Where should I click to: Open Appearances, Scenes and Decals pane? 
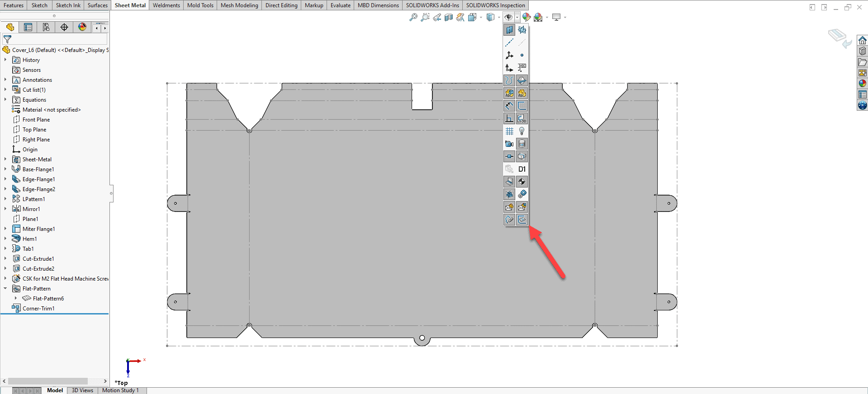tap(863, 84)
